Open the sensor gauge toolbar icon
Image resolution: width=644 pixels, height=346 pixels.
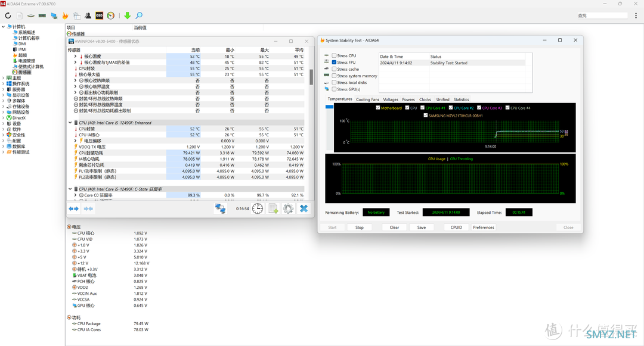[x=110, y=15]
